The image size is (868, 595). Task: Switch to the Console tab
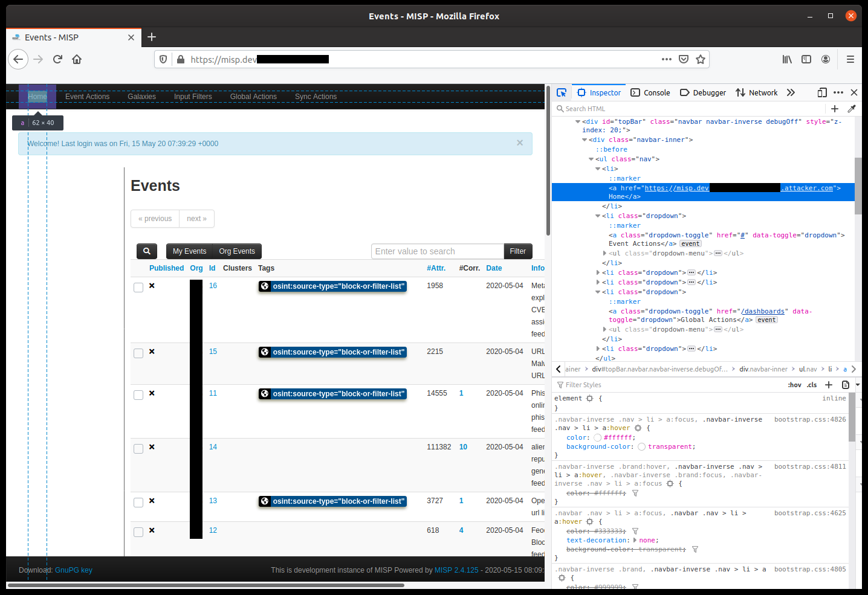(x=650, y=92)
